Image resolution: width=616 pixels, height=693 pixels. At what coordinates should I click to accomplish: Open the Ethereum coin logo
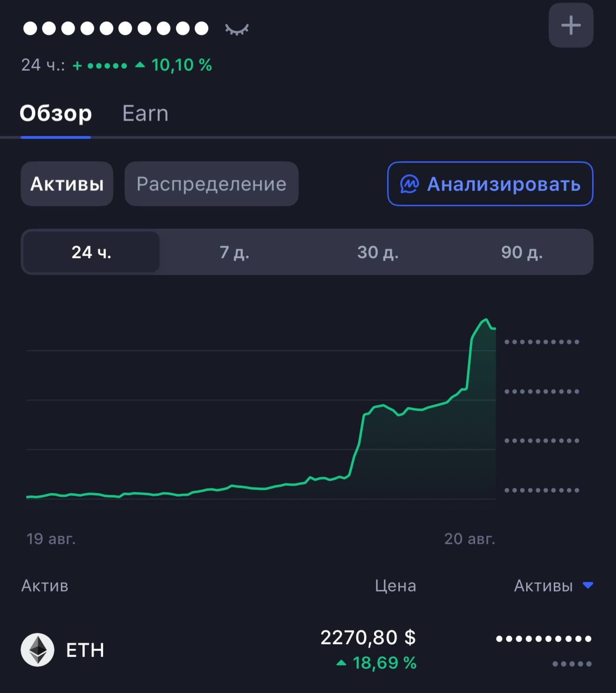tap(37, 649)
